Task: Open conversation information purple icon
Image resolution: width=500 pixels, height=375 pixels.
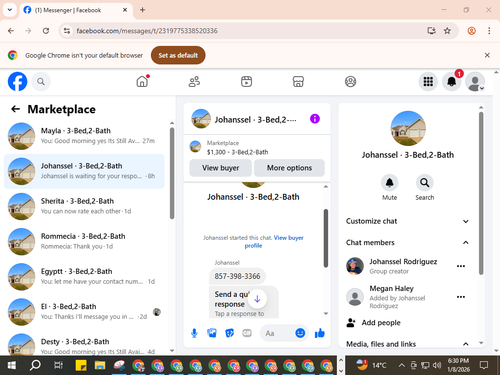Action: click(315, 119)
